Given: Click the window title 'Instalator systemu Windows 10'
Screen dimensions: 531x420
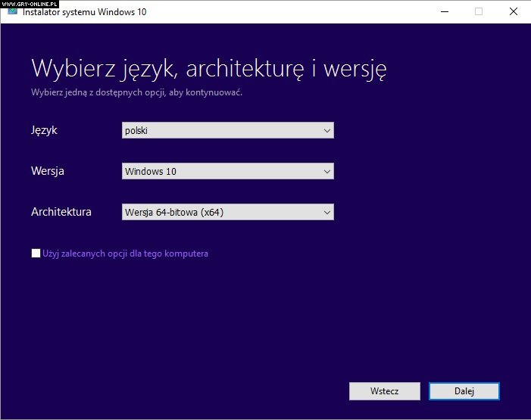Looking at the screenshot, I should tap(84, 12).
